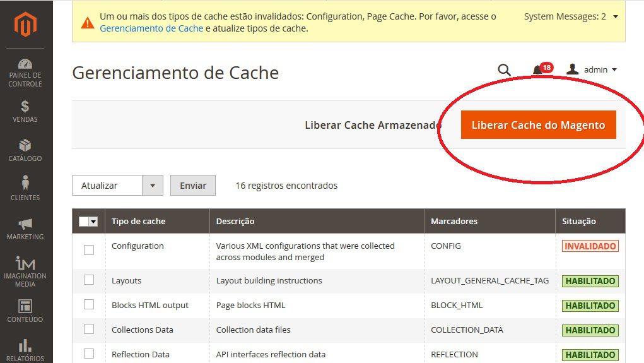This screenshot has height=363, width=644.
Task: Click the 'Reflection Data' cache type name
Action: pos(141,354)
